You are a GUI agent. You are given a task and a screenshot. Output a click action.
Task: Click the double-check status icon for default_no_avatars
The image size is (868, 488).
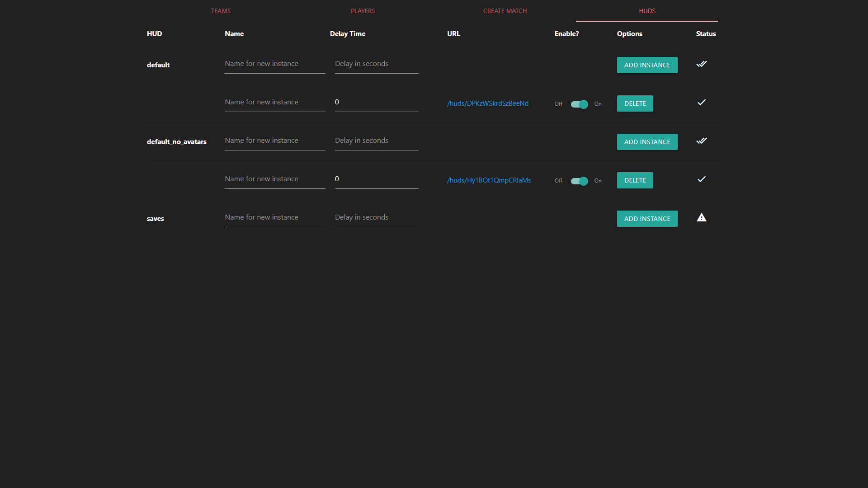701,141
